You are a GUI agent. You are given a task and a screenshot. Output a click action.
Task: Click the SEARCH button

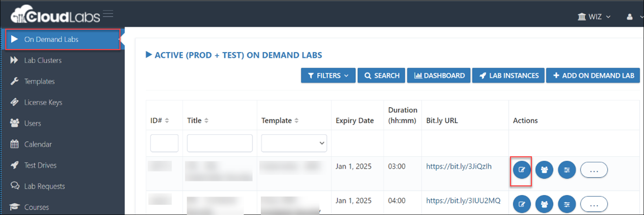tap(381, 75)
